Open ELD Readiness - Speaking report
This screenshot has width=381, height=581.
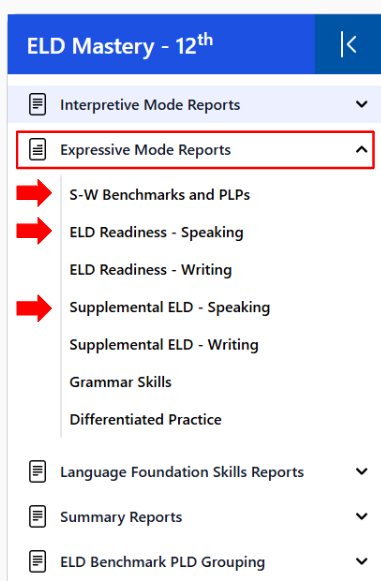[x=156, y=233]
